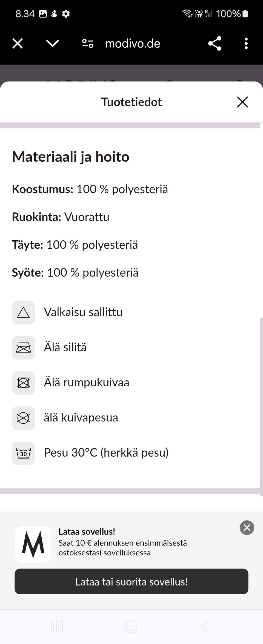Close the Tuotetiedot product details sheet
This screenshot has width=263, height=644.
coord(242,102)
